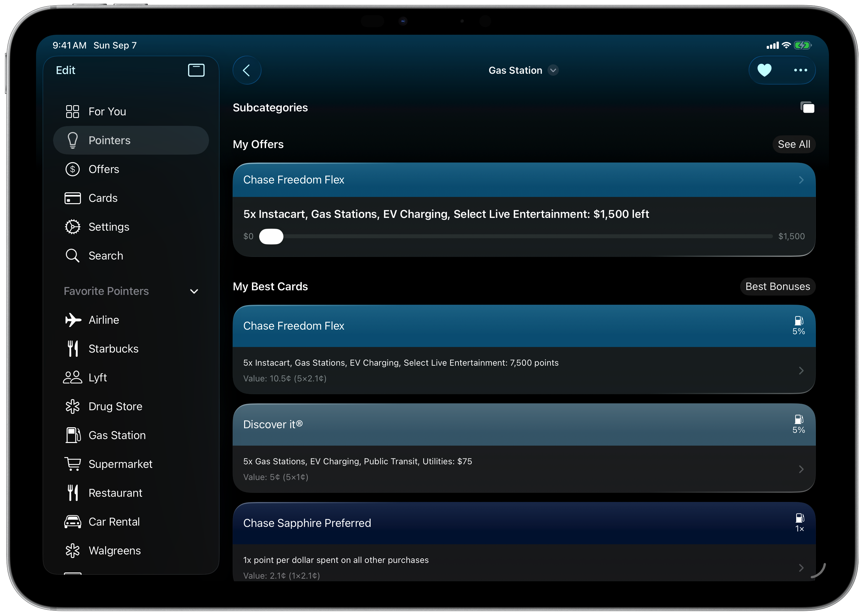Open the three-dots more menu
865x616 pixels.
(x=800, y=70)
